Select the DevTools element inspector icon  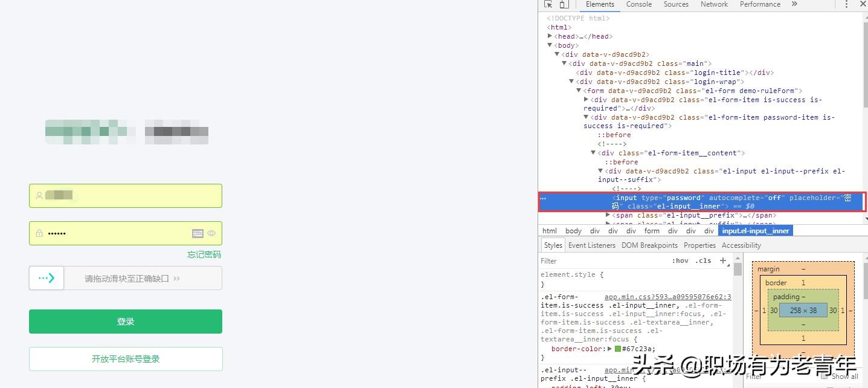548,4
